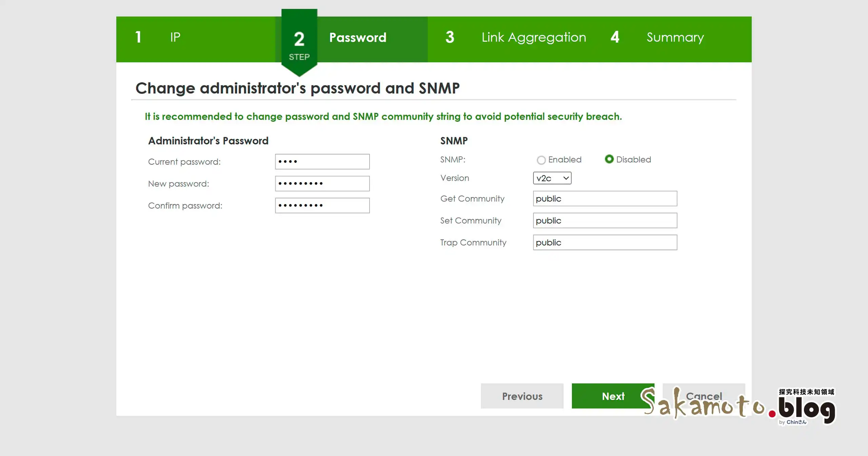Select the Enabled SNMP radio button
The image size is (868, 456).
[541, 160]
